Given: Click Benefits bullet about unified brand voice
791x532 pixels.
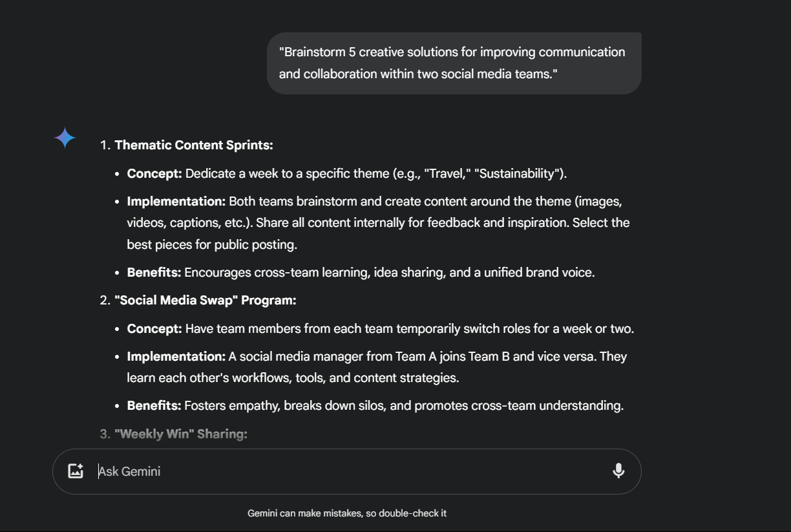Looking at the screenshot, I should coord(361,273).
